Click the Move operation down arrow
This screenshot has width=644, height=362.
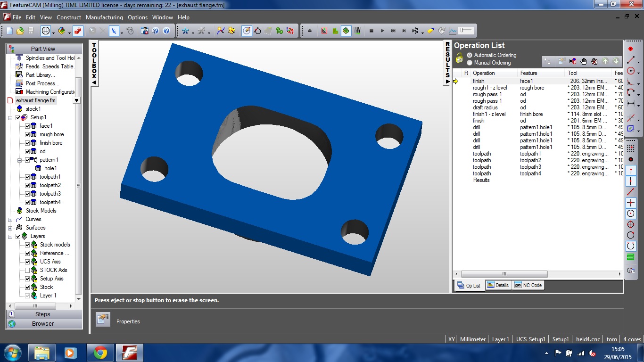tap(616, 61)
